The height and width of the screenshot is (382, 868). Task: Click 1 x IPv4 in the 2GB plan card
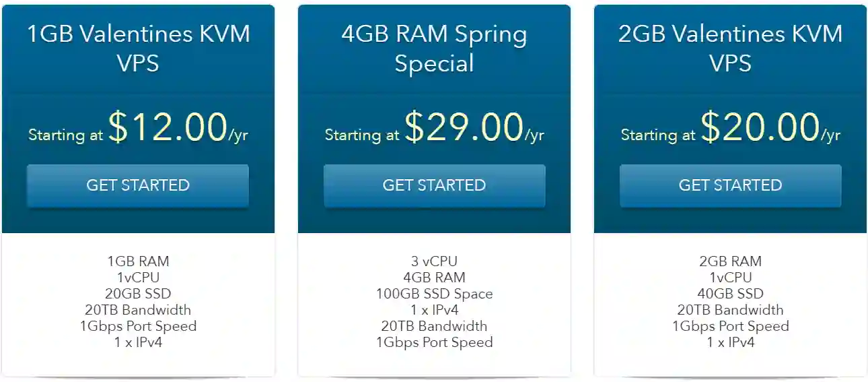[x=730, y=342]
